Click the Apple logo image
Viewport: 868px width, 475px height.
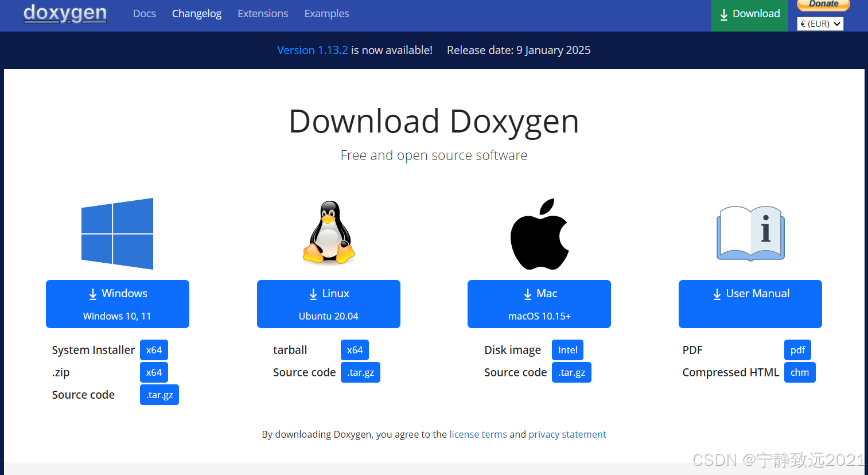(539, 234)
